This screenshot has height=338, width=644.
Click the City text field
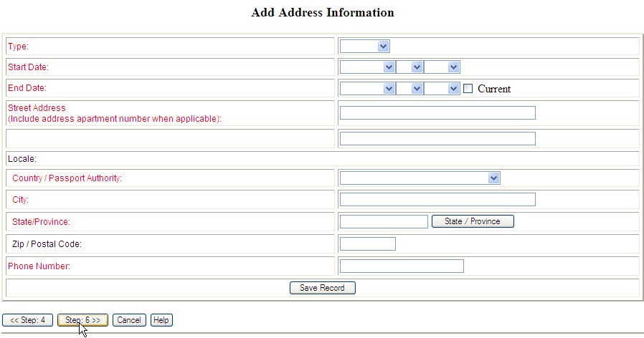[437, 200]
